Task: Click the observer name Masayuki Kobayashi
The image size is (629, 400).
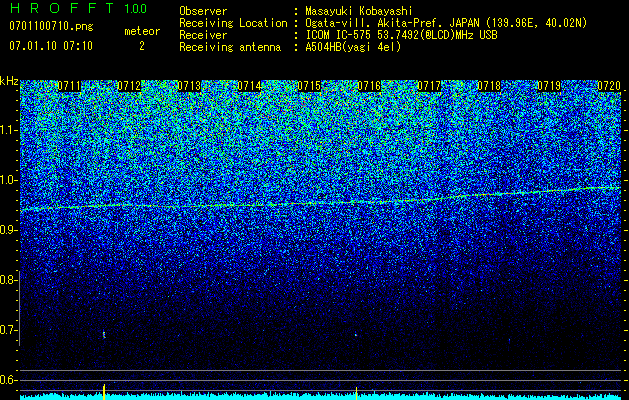Action: 359,11
